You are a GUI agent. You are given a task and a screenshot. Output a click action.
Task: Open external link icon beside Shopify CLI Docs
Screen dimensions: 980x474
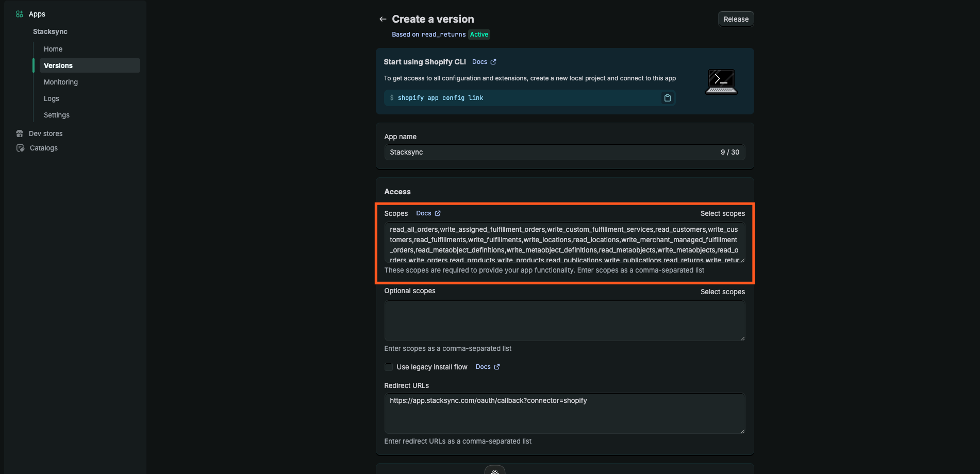click(x=493, y=62)
